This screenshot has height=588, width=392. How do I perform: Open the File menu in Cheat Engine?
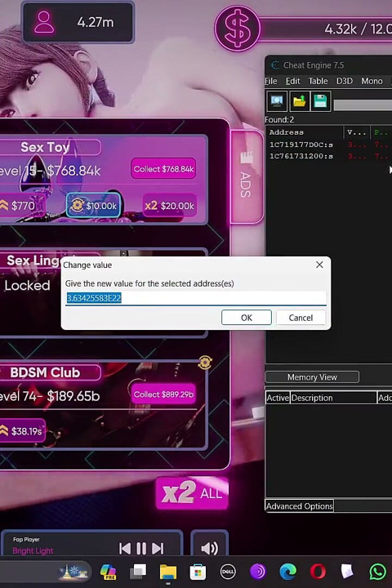(271, 81)
